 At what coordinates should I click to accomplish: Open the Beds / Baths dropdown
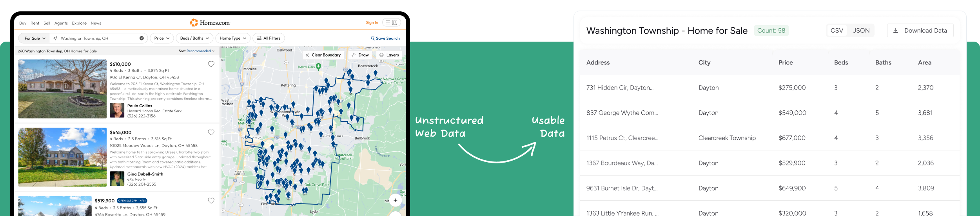point(194,38)
